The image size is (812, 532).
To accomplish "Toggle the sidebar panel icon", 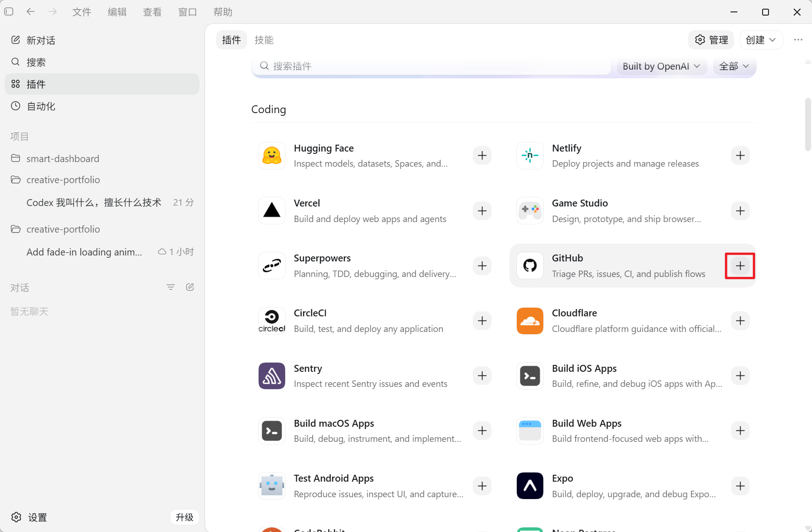I will pos(9,11).
